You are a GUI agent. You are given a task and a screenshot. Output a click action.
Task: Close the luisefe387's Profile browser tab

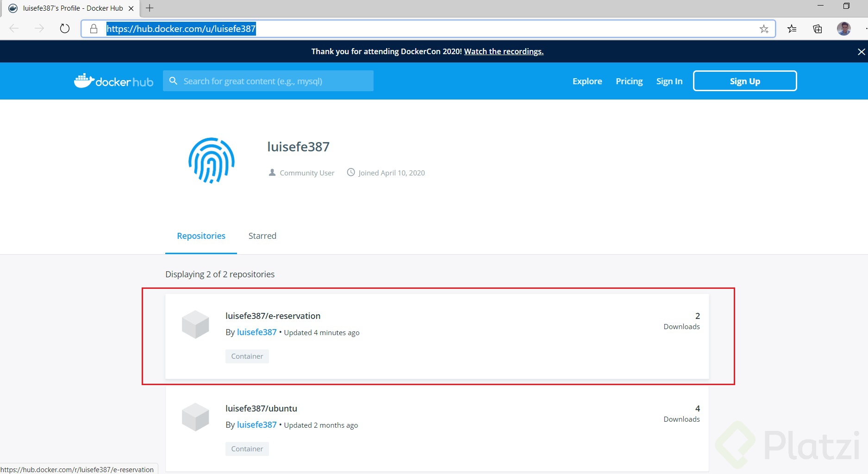(131, 8)
